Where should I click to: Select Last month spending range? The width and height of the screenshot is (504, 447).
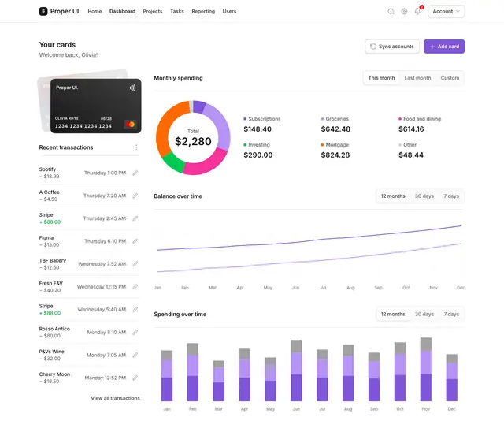(417, 78)
